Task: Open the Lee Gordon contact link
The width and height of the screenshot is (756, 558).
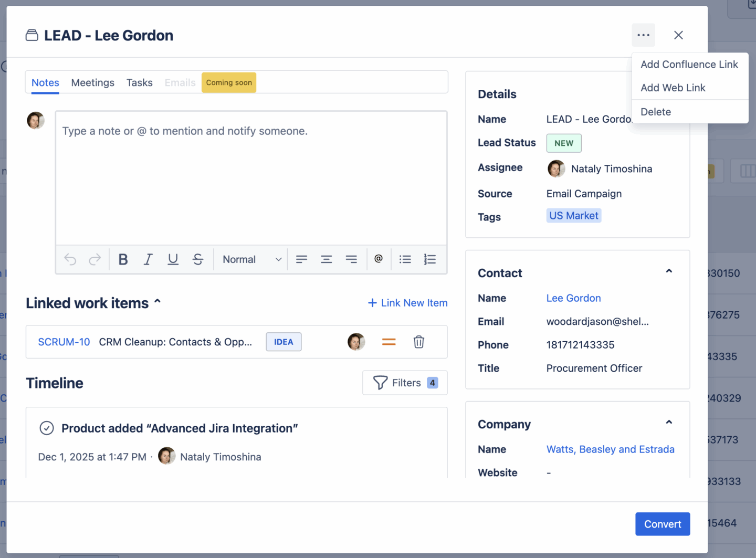Action: (x=573, y=298)
